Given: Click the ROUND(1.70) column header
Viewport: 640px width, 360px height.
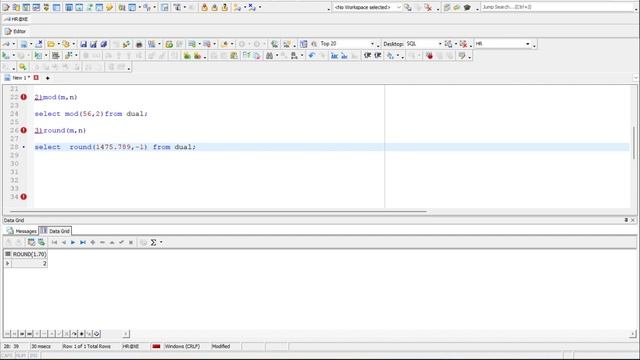Looking at the screenshot, I should [29, 254].
